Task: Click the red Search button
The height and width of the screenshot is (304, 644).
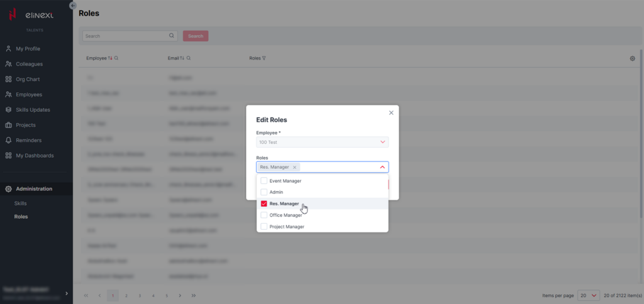Action: (196, 36)
